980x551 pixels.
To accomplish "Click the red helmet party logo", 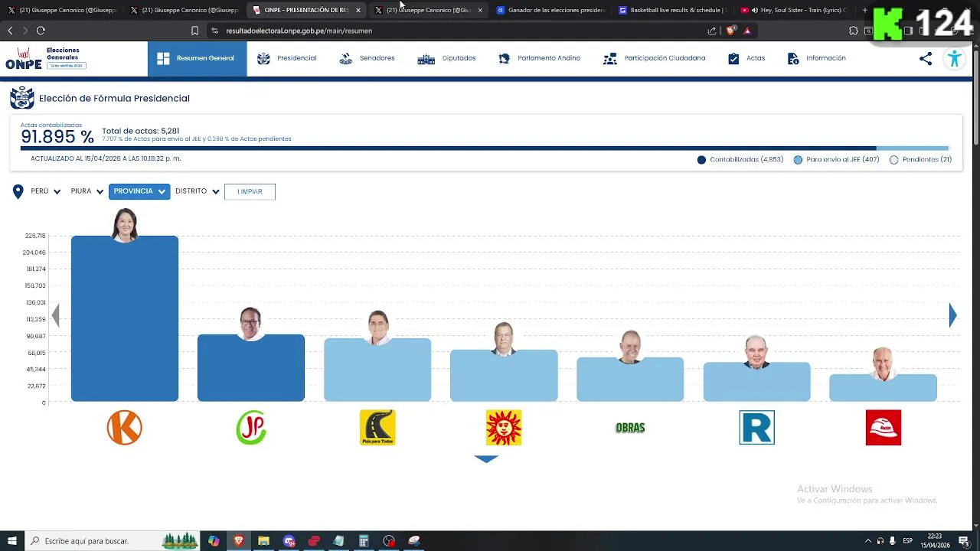I will pos(884,428).
